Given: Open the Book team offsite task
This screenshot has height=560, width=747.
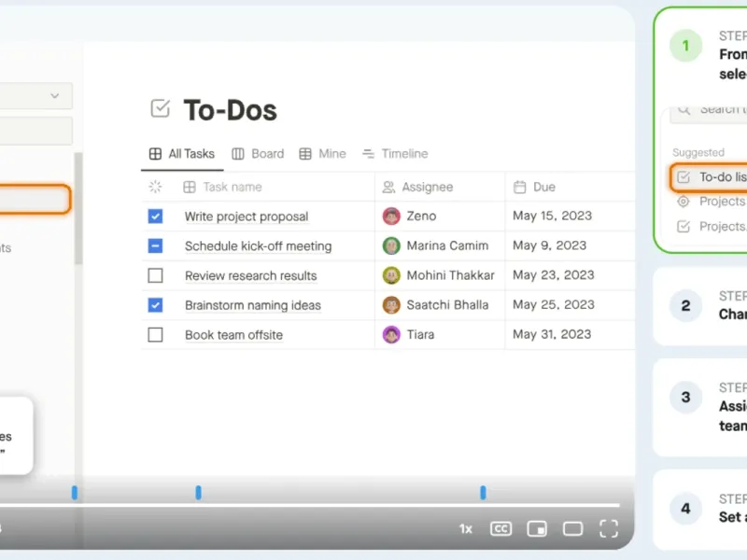Looking at the screenshot, I should pyautogui.click(x=233, y=335).
